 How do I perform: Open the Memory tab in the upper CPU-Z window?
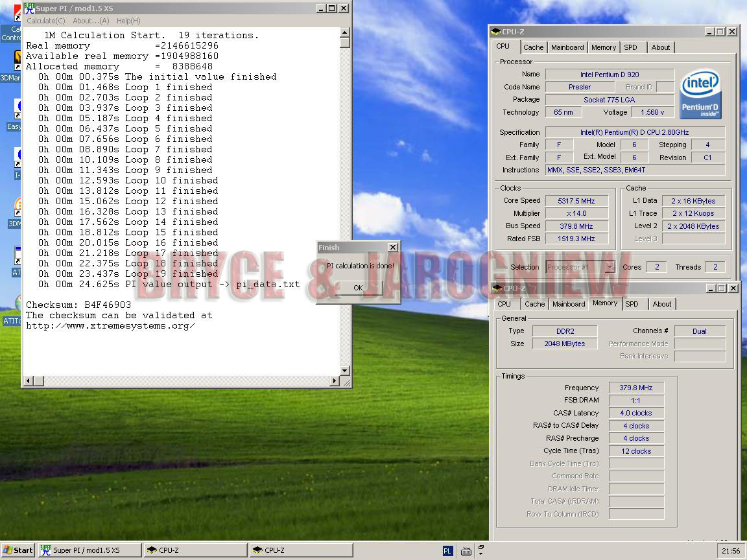pyautogui.click(x=604, y=47)
